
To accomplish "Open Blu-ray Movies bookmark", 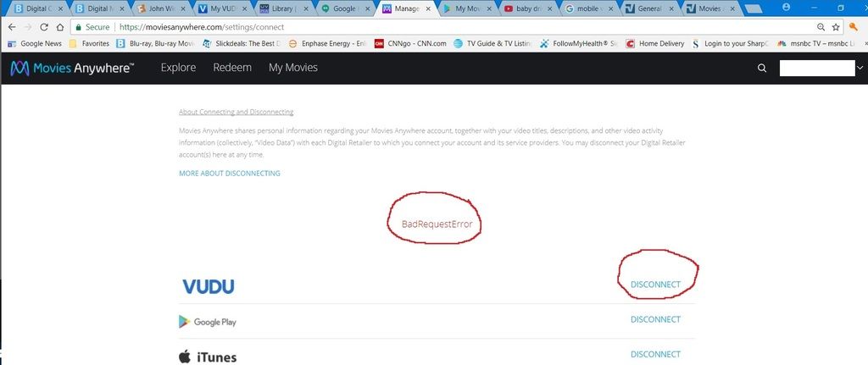I will coord(156,44).
